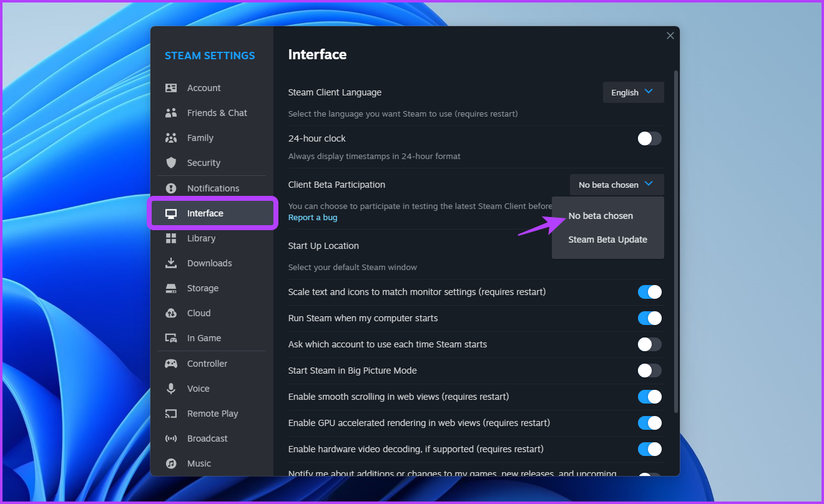The height and width of the screenshot is (504, 824).
Task: Open the Report a bug link
Action: [x=313, y=218]
